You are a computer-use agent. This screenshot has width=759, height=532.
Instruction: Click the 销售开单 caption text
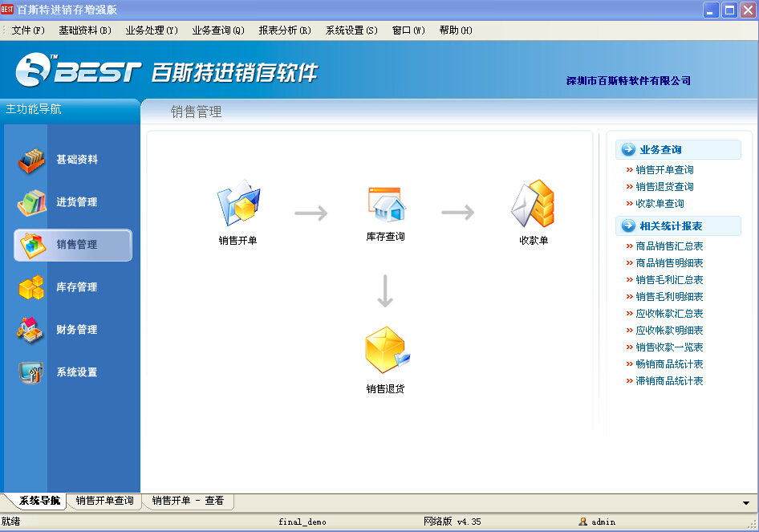coord(237,241)
